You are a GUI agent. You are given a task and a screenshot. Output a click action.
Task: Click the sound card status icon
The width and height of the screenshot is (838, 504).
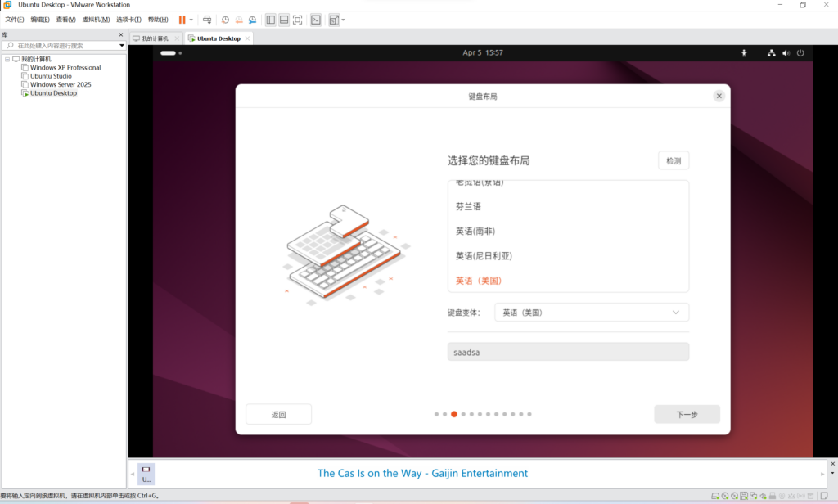click(x=764, y=496)
